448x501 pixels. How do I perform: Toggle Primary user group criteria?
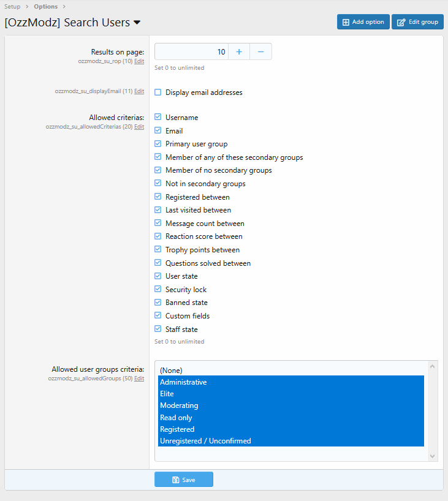158,143
